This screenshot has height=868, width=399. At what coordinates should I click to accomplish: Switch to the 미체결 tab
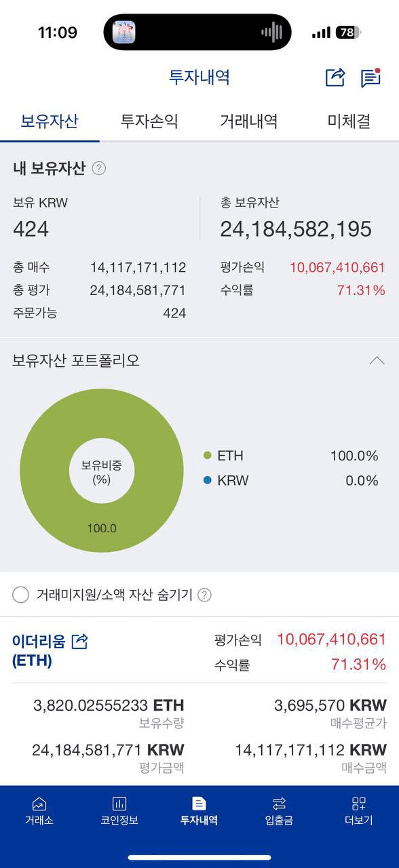tap(349, 121)
